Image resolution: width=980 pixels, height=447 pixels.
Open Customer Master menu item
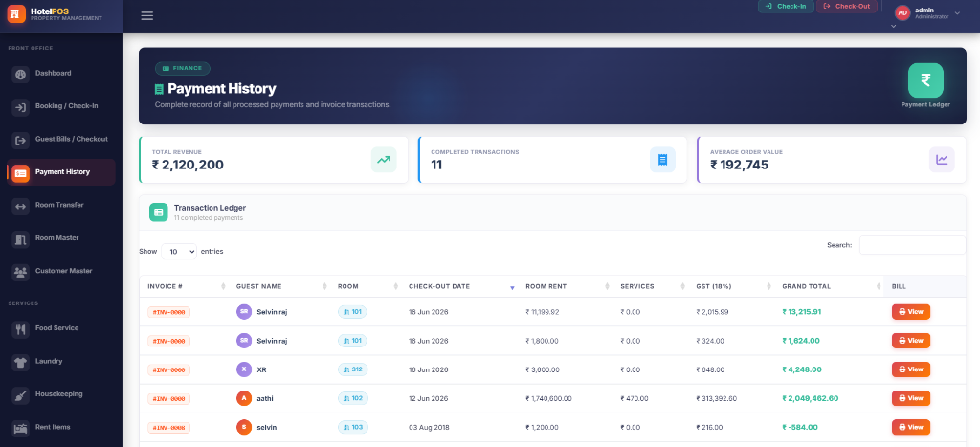[x=61, y=271]
